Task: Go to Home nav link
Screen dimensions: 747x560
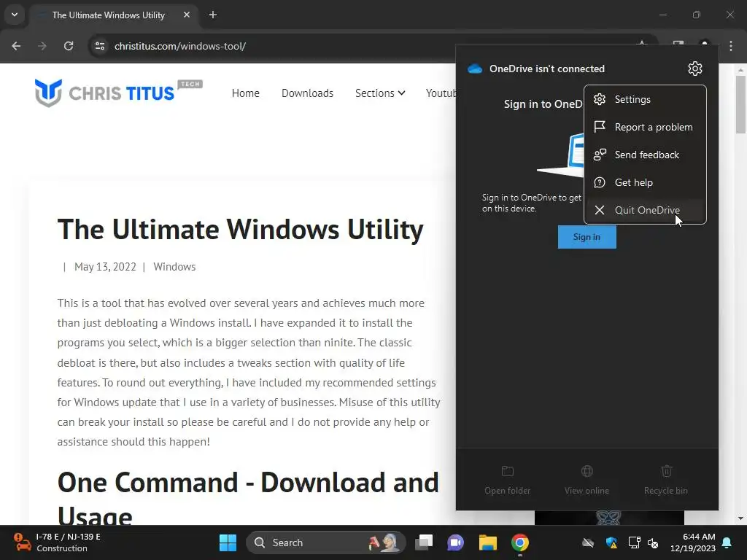Action: 246,93
